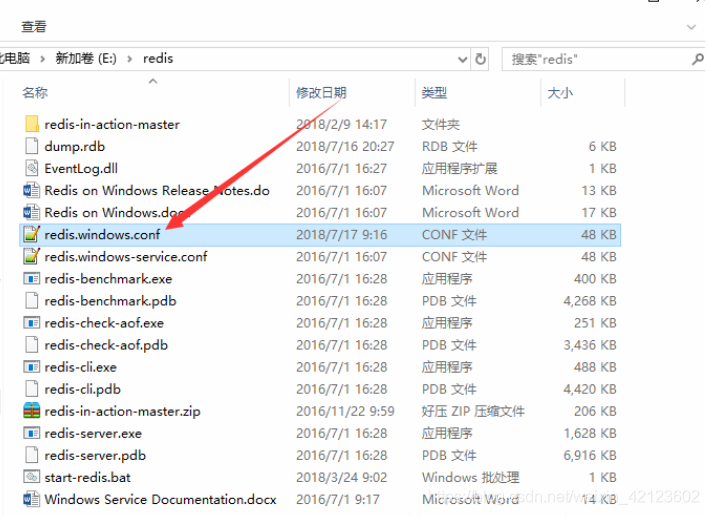Viewport: 709px width, 515px height.
Task: Click the Windows 批处理 type cell
Action: coord(471,477)
